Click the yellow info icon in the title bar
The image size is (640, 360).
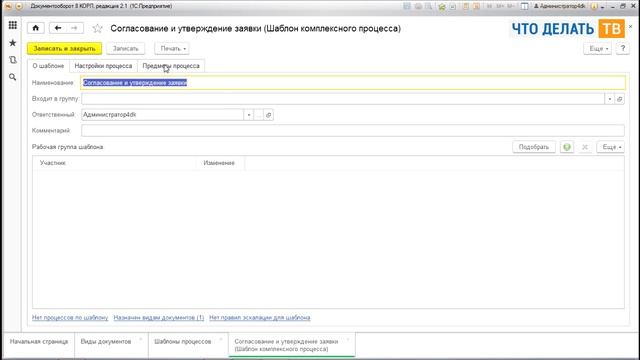pos(594,6)
